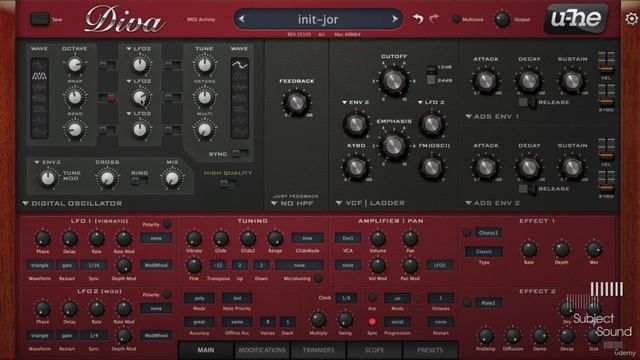This screenshot has width=640, height=360.
Task: Click the Note Priority last button
Action: pyautogui.click(x=237, y=298)
